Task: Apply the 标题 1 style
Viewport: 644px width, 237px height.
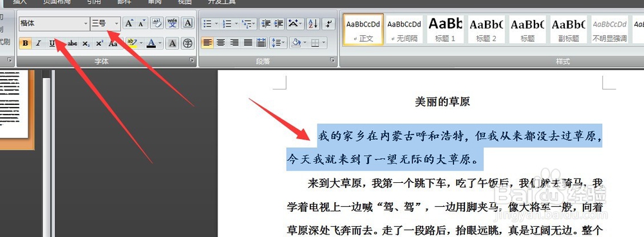Action: pyautogui.click(x=446, y=30)
